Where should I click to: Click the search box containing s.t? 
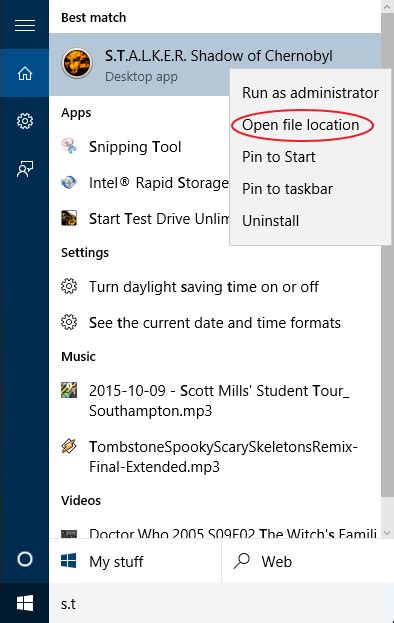(x=221, y=604)
